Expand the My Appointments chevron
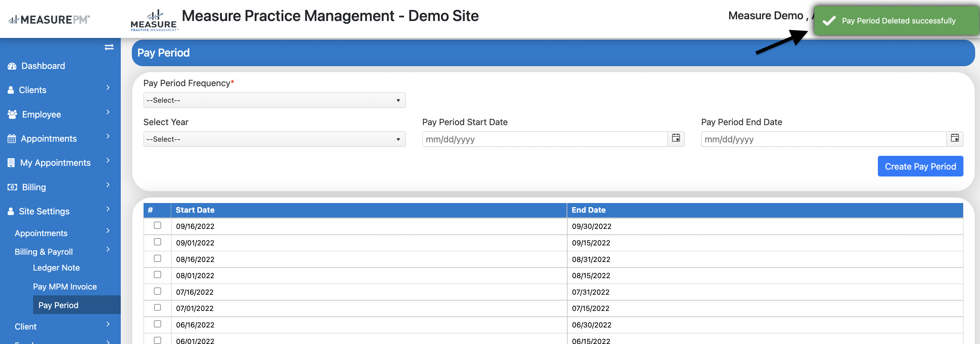Screen dimensions: 980x344 pyautogui.click(x=108, y=160)
